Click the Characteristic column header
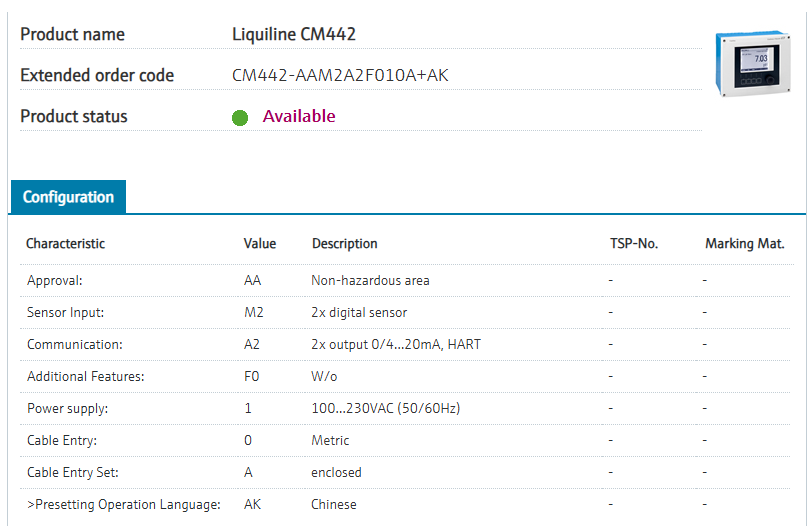 click(x=65, y=244)
